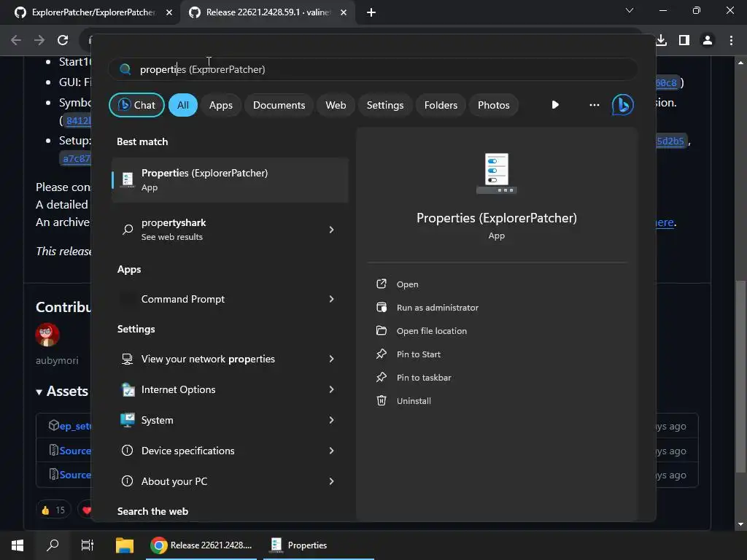Expand Internet Options chevron
This screenshot has height=560, width=747.
point(332,389)
